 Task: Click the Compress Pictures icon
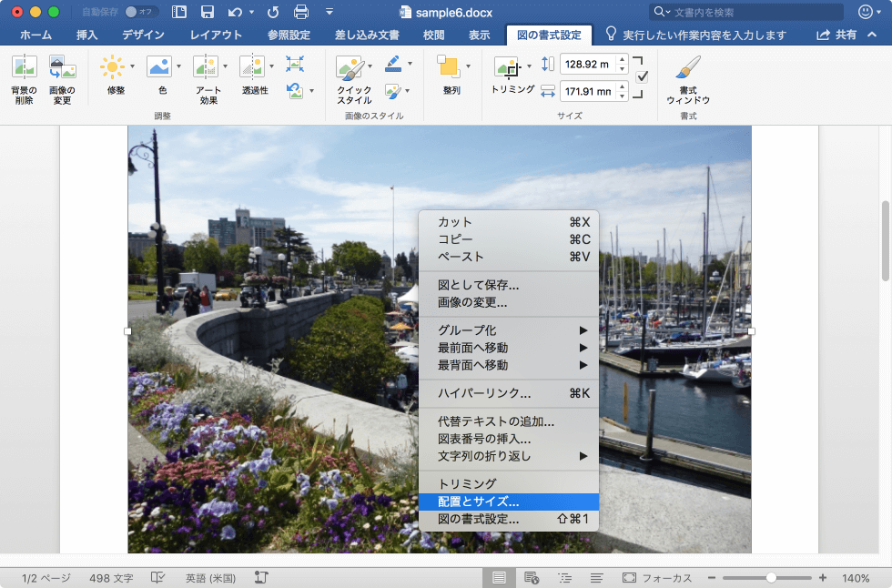click(x=295, y=65)
